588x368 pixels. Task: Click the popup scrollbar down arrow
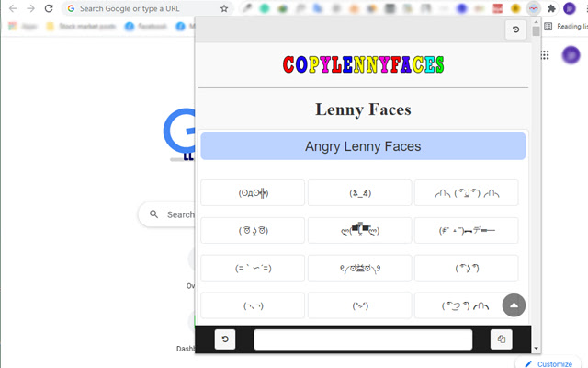click(x=536, y=349)
